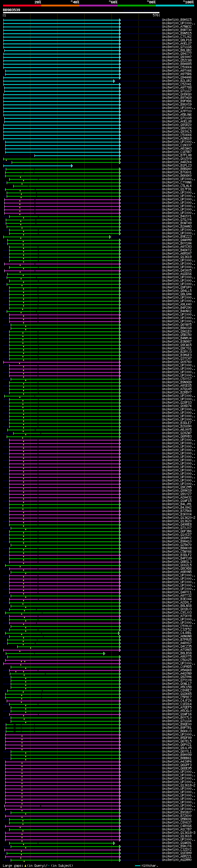Select the UniRef100_Q1W691 label
197x868 pixels.
point(177,843)
